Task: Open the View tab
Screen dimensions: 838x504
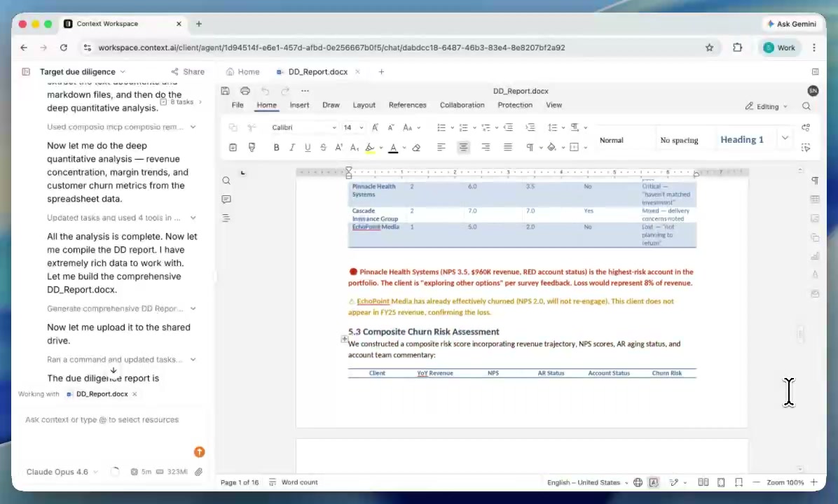Action: pos(554,105)
